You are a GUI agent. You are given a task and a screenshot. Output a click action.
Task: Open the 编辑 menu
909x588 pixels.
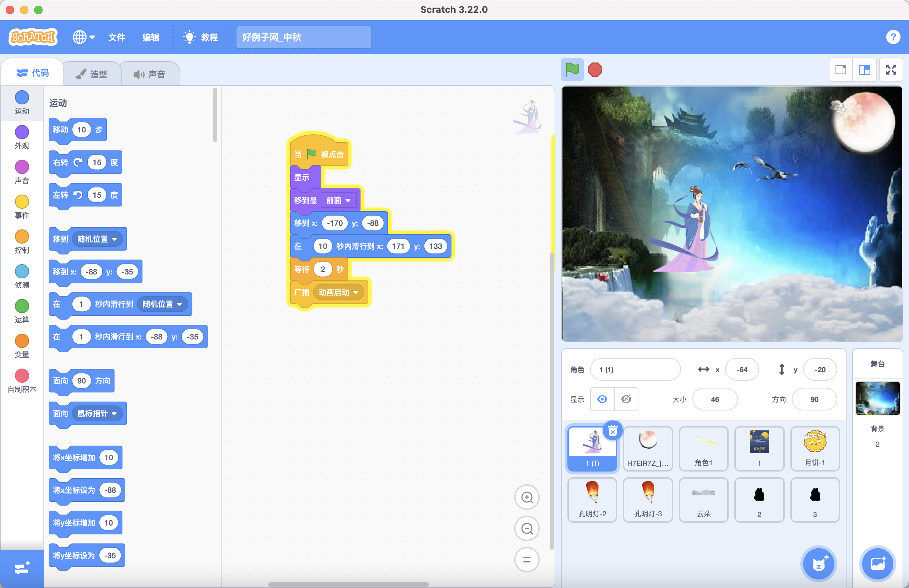click(x=151, y=37)
